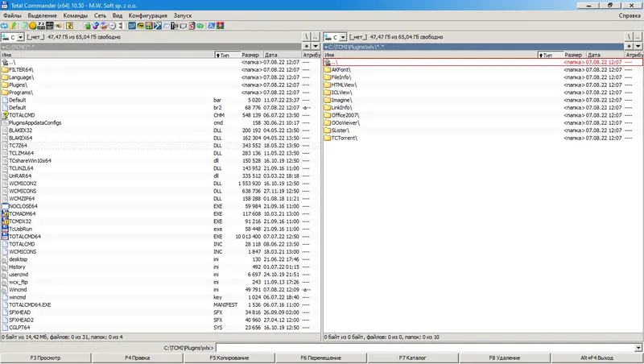Go to root with left panel backslash button
The height and width of the screenshot is (364, 644).
pyautogui.click(x=307, y=37)
